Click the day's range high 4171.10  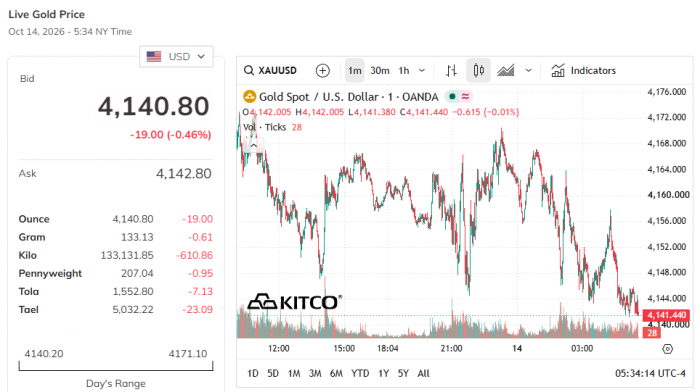pyautogui.click(x=188, y=354)
